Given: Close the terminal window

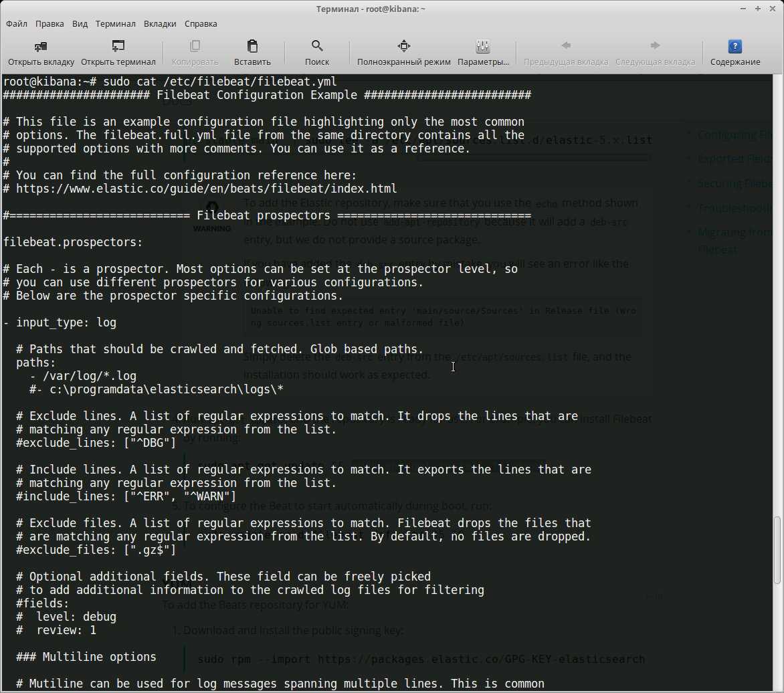Looking at the screenshot, I should [x=773, y=8].
